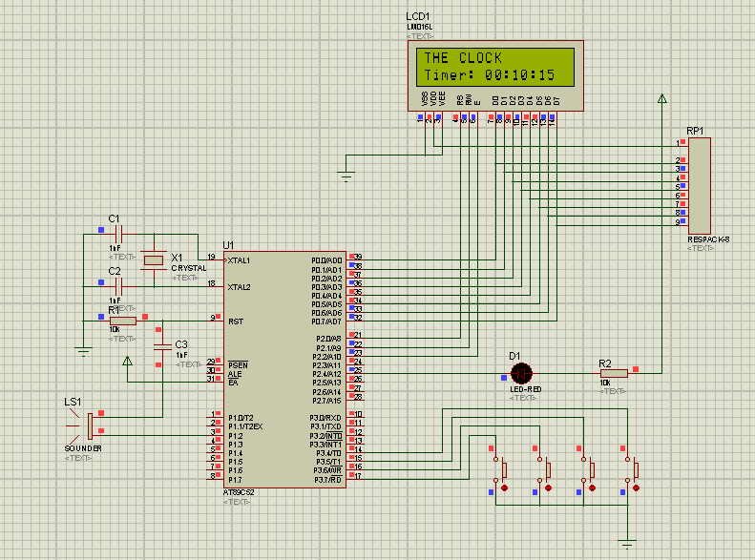Select resistor R2 symbol
Screen dimensions: 755x560
[x=614, y=373]
